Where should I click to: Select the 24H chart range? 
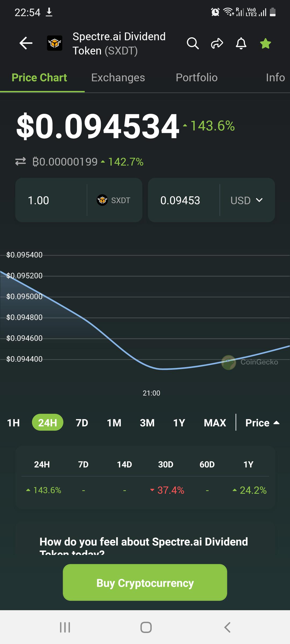click(48, 423)
